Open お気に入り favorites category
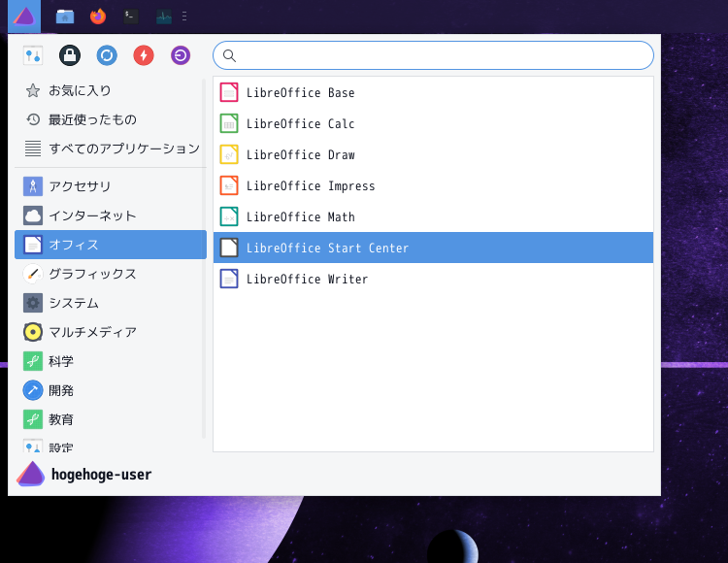 tap(111, 90)
